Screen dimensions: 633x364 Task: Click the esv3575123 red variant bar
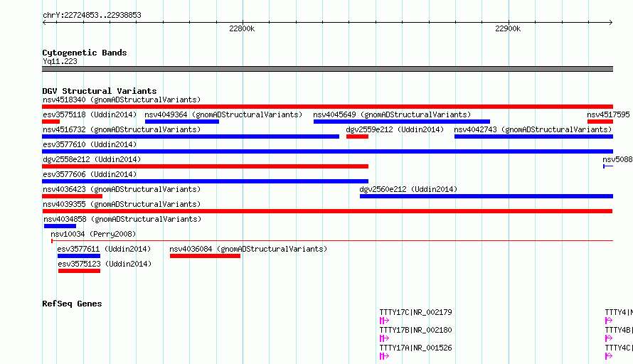tap(79, 271)
